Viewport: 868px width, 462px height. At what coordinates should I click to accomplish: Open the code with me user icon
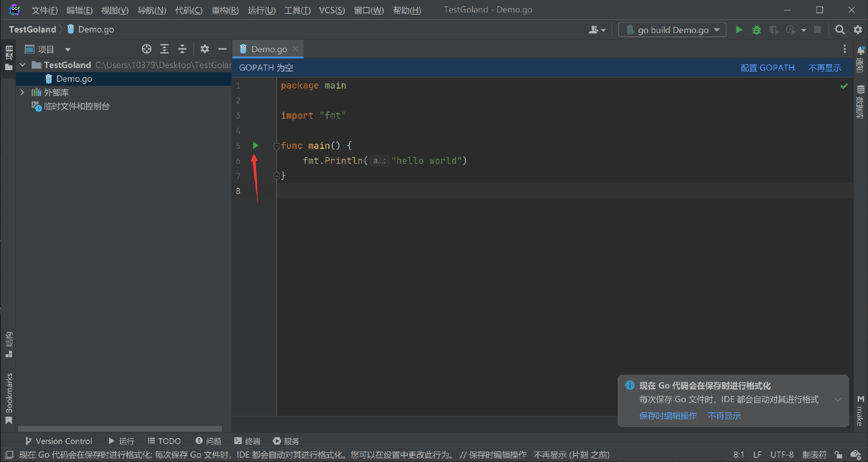597,30
